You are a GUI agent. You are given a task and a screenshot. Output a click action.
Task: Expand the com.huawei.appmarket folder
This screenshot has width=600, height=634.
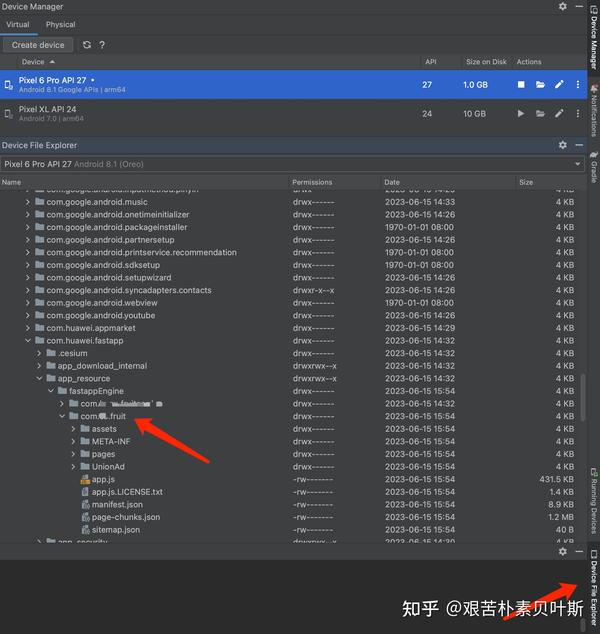pos(27,328)
